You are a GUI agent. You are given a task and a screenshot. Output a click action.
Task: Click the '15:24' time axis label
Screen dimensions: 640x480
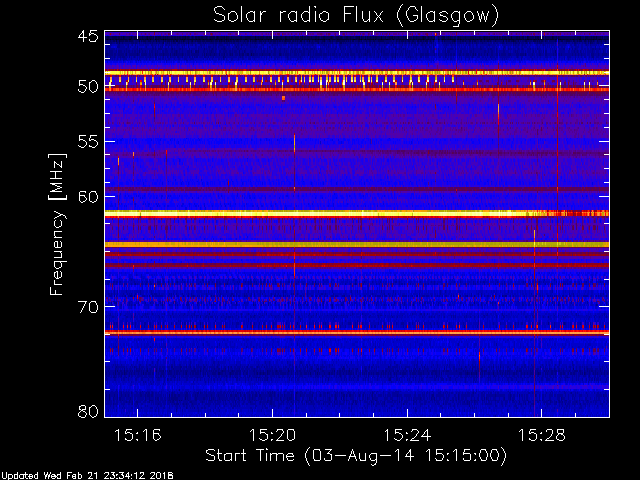coord(407,435)
